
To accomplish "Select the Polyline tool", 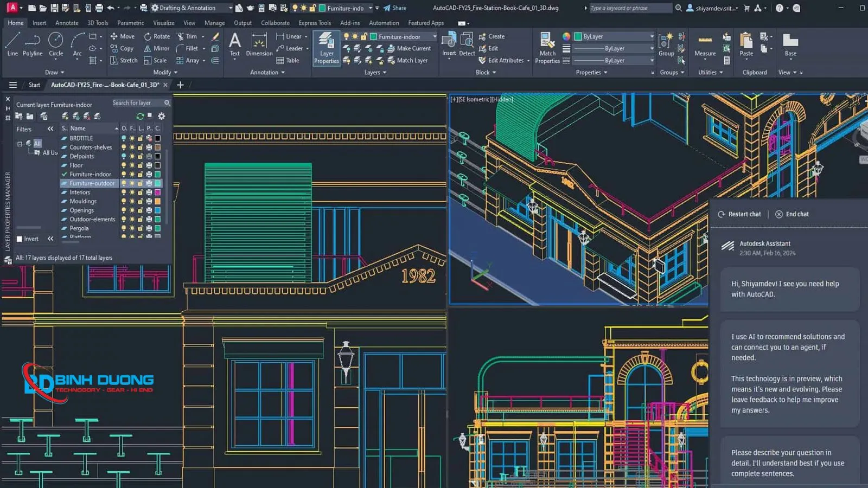I will pyautogui.click(x=32, y=43).
